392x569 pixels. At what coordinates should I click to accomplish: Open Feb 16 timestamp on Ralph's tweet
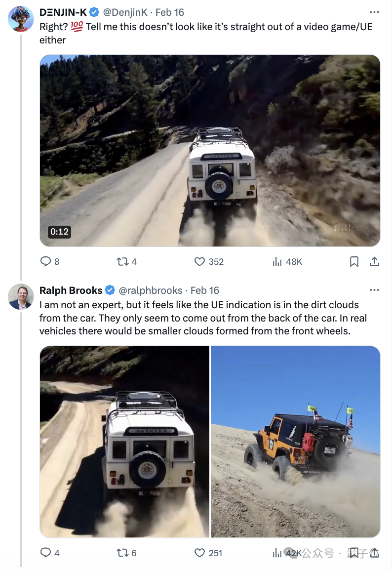(x=205, y=290)
